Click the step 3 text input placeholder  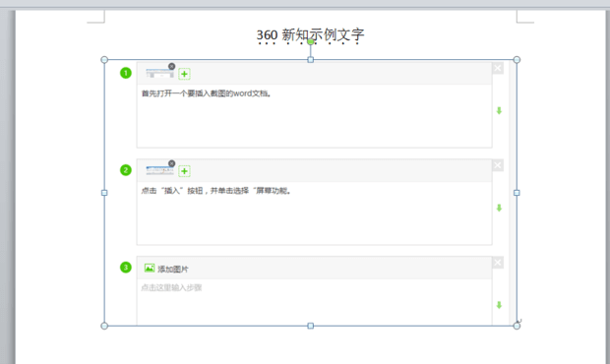171,288
